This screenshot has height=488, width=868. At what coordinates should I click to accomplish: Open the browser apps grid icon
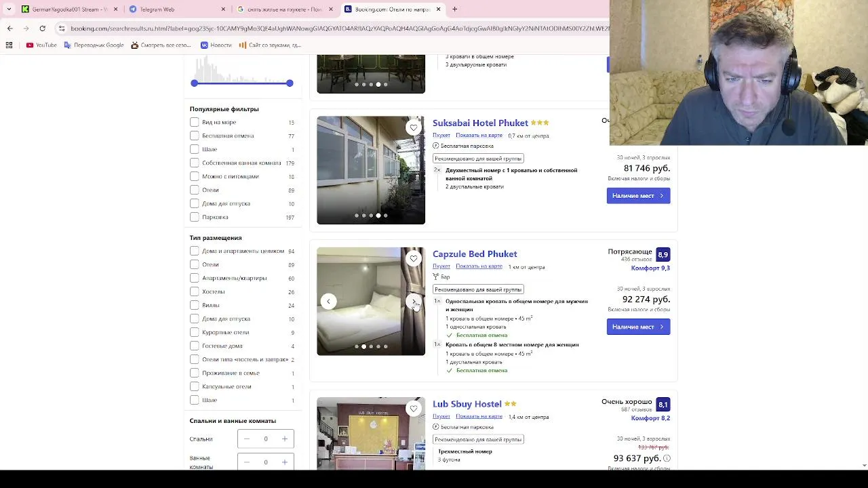point(9,45)
